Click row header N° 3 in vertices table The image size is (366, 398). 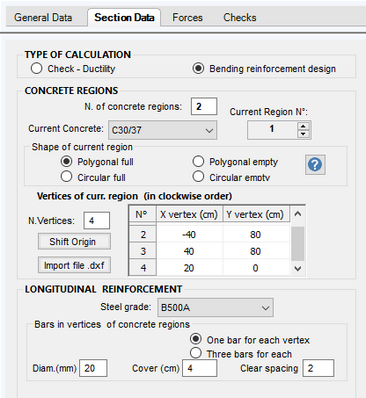(143, 251)
